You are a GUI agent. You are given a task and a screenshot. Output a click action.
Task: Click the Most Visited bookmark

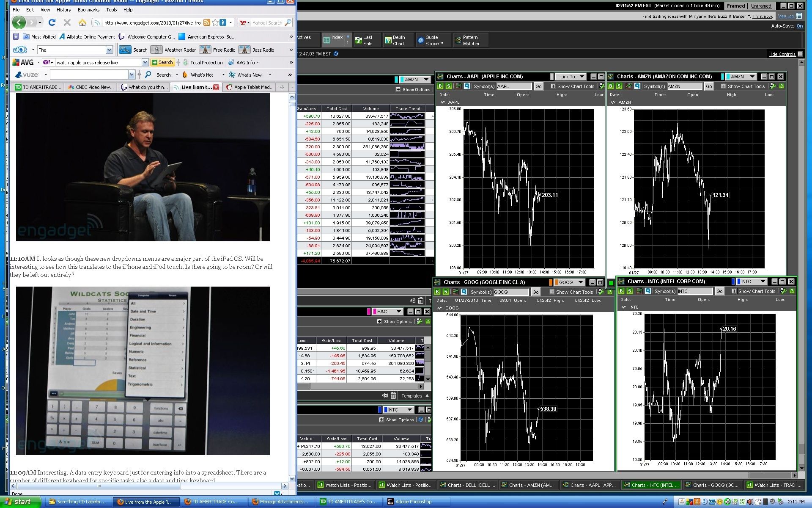click(39, 37)
